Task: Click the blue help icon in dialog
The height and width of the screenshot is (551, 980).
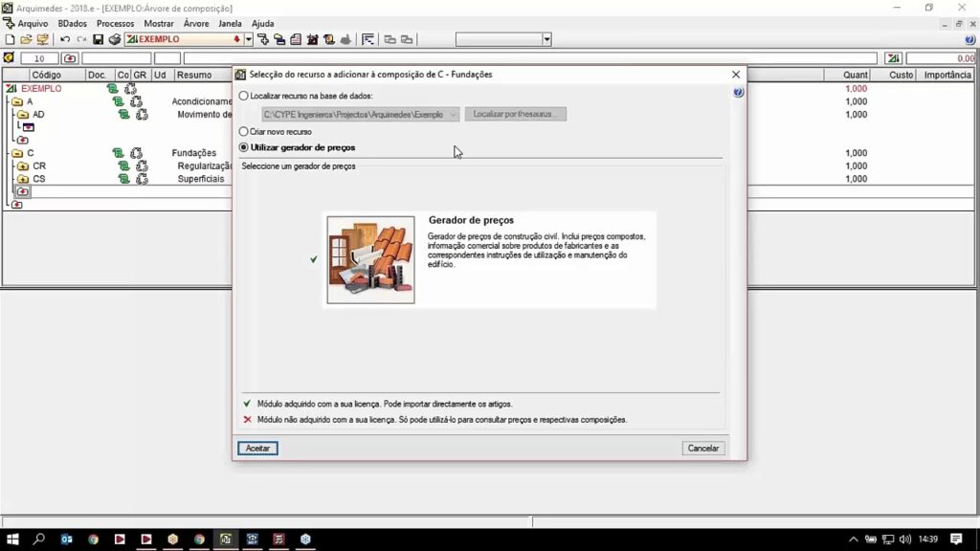Action: (x=738, y=93)
